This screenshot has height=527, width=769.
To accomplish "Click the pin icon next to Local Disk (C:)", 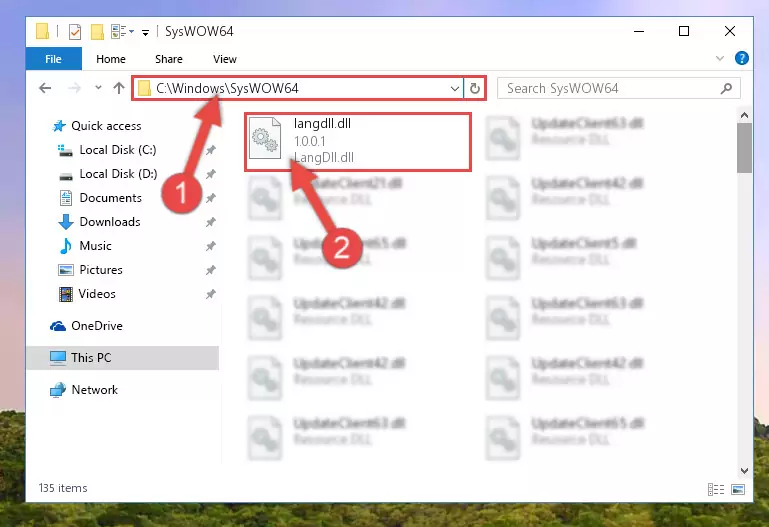I will tap(211, 150).
